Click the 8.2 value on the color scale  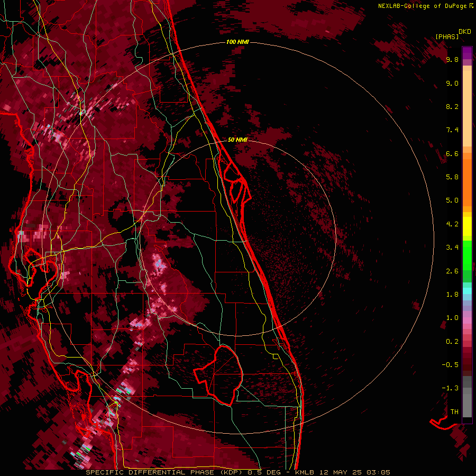tap(452, 106)
